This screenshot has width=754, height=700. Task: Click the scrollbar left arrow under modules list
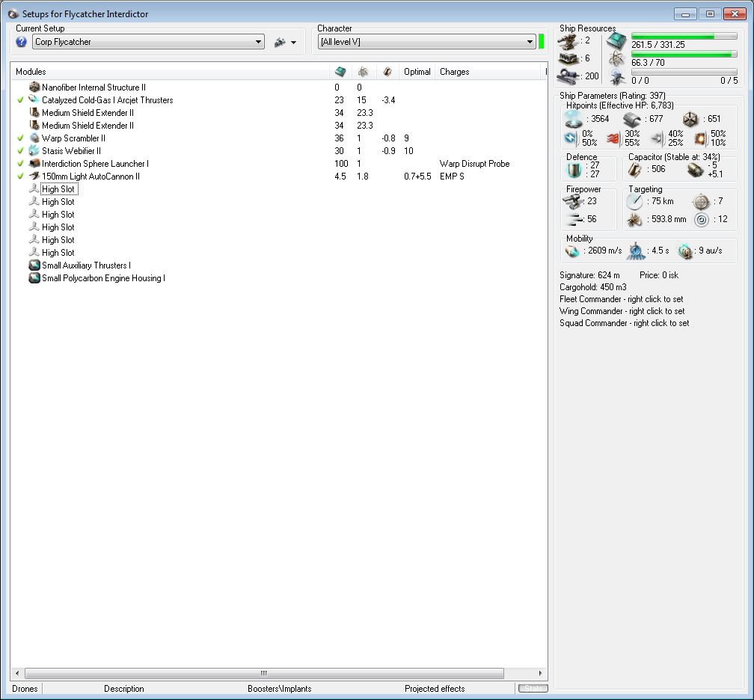(18, 673)
